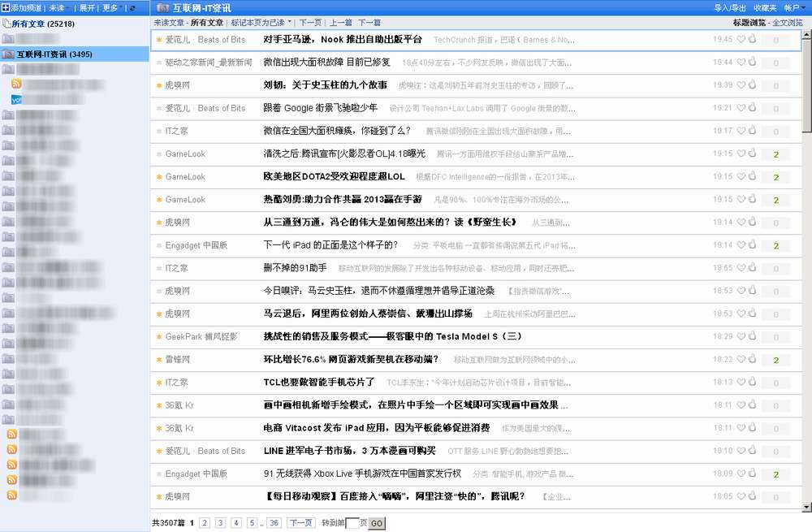Toggle the star on the Engadget iPad article
This screenshot has width=812, height=532.
coord(159,244)
